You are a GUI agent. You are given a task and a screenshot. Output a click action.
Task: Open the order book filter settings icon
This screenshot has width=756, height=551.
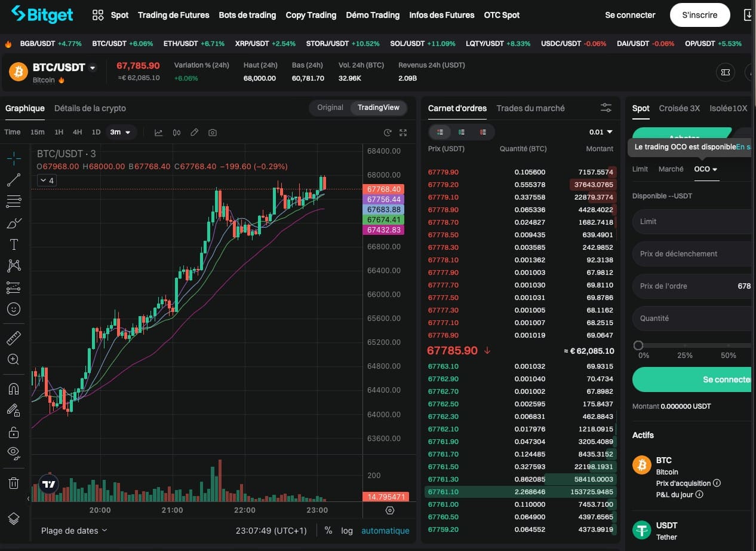(606, 108)
